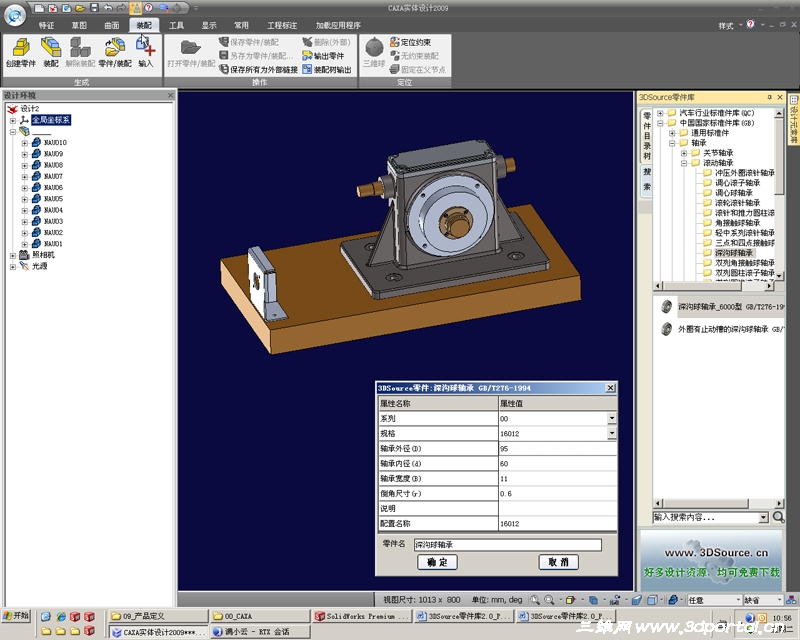
Task: Open the 缺省 dropdown in status bar
Action: pyautogui.click(x=779, y=600)
